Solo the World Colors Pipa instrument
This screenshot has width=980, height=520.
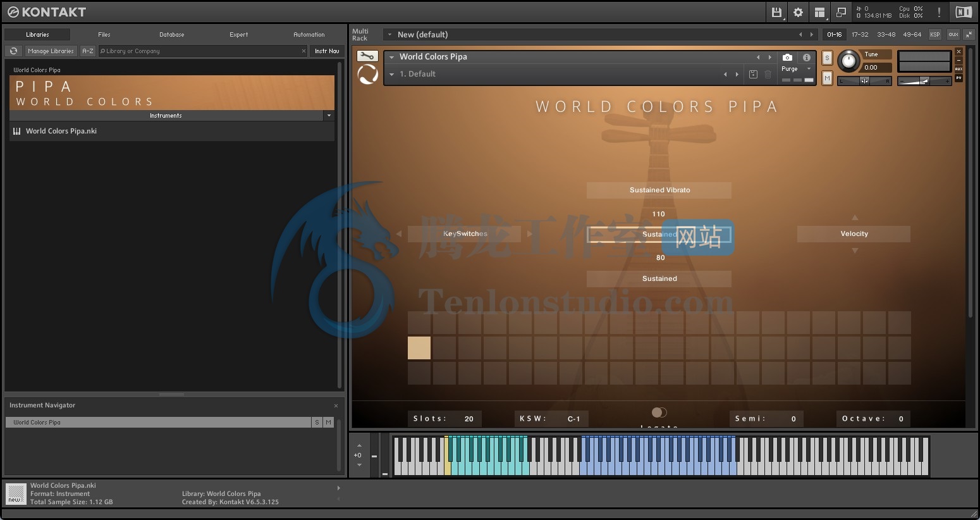pos(827,58)
